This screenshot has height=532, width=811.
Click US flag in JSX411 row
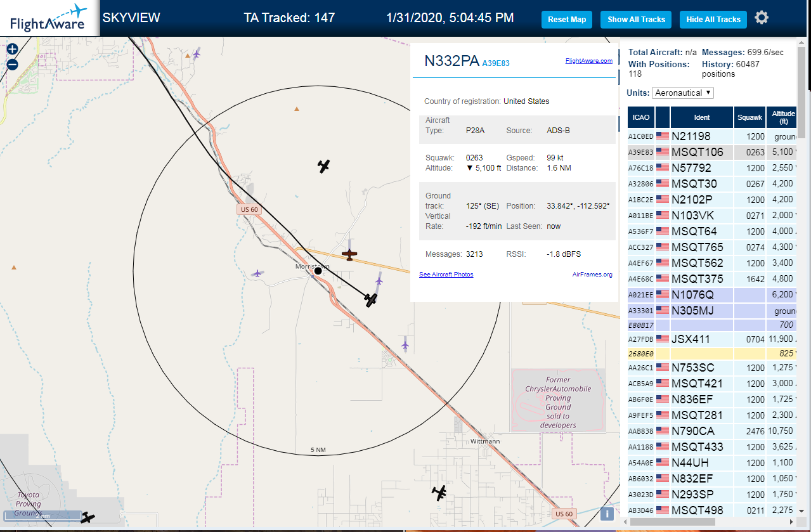point(663,339)
